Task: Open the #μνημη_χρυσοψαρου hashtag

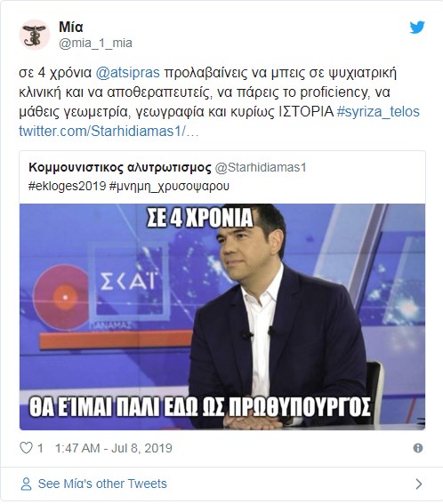Action: [x=169, y=186]
